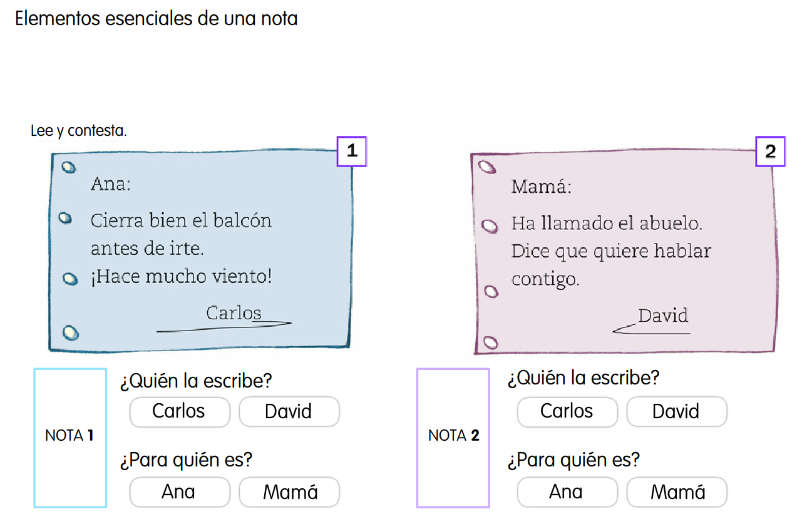Image resolution: width=812 pixels, height=529 pixels.
Task: Select Carlos as the writer of Nota 1
Action: coord(180,411)
